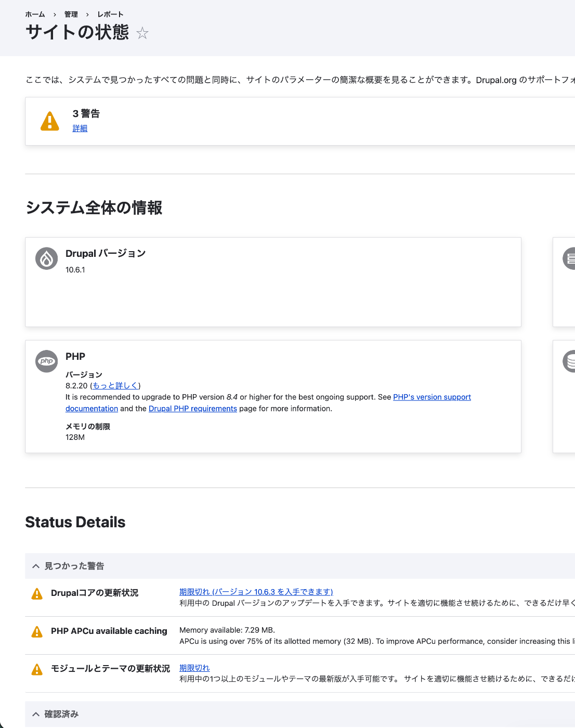The width and height of the screenshot is (575, 728).
Task: Click the PHP version text 8.2.20
Action: [76, 386]
